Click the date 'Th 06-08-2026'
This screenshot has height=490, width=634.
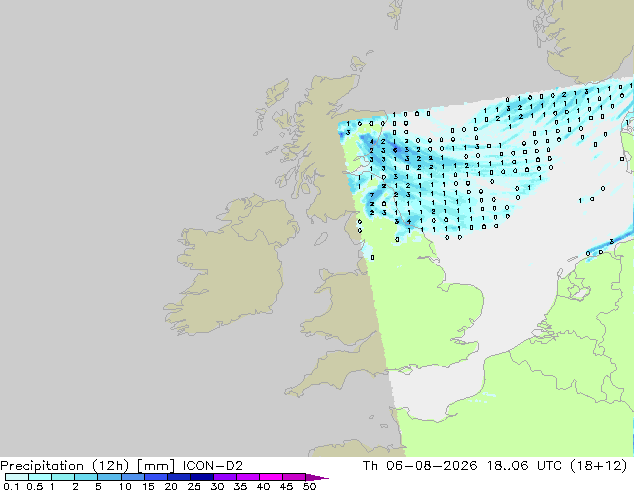(x=420, y=466)
